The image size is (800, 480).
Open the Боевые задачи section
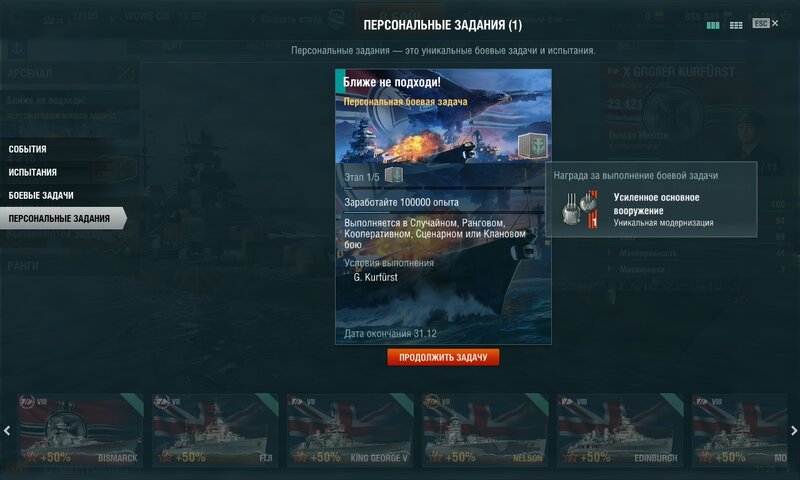[x=41, y=195]
